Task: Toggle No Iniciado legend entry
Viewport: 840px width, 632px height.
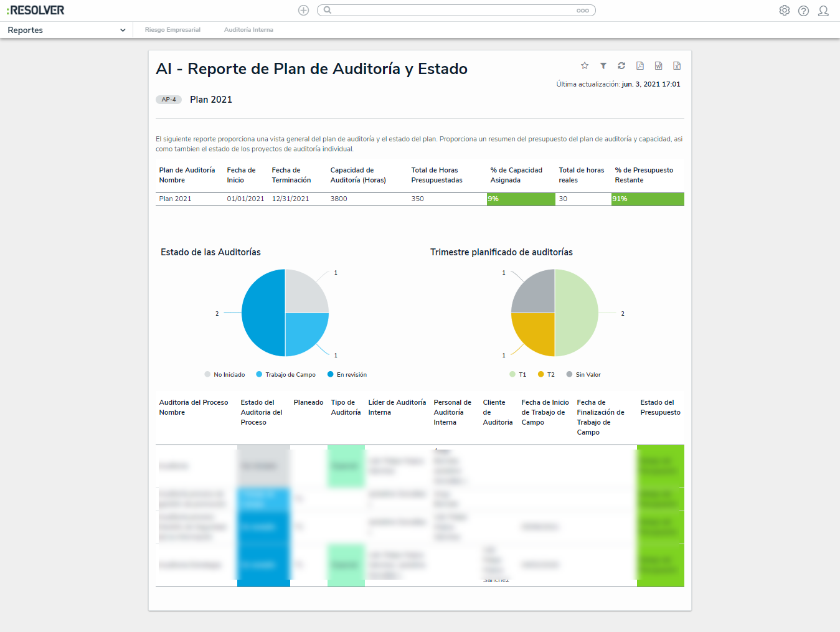Action: (225, 375)
